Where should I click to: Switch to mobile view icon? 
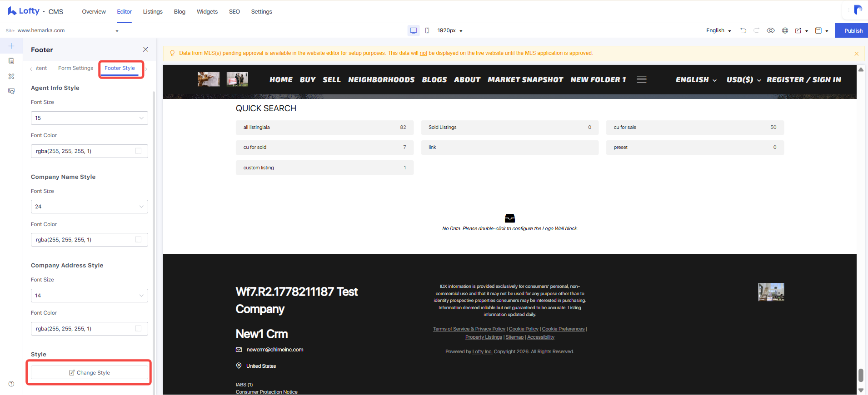(x=427, y=30)
